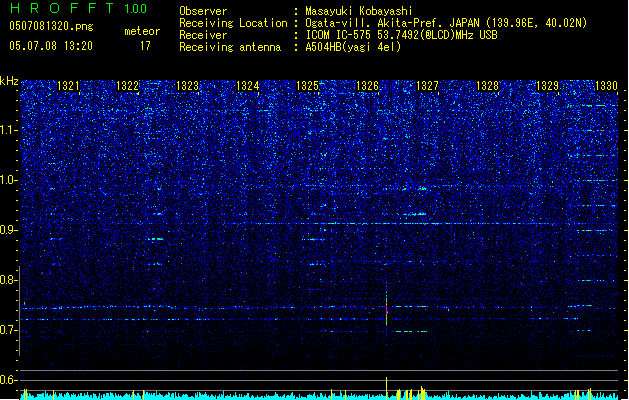Select the Receiver ICOM IC-575 line
629x400 pixels.
coord(338,35)
